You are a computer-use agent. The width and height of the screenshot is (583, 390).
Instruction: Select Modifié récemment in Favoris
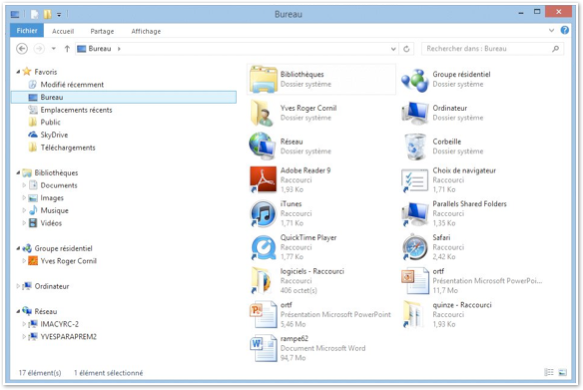point(72,84)
